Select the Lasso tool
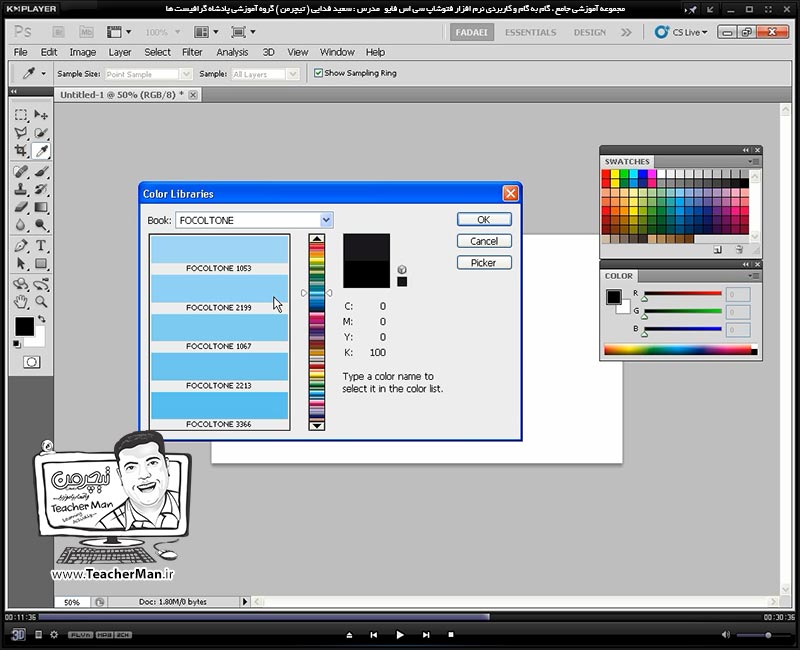Viewport: 800px width, 650px height. pos(21,133)
